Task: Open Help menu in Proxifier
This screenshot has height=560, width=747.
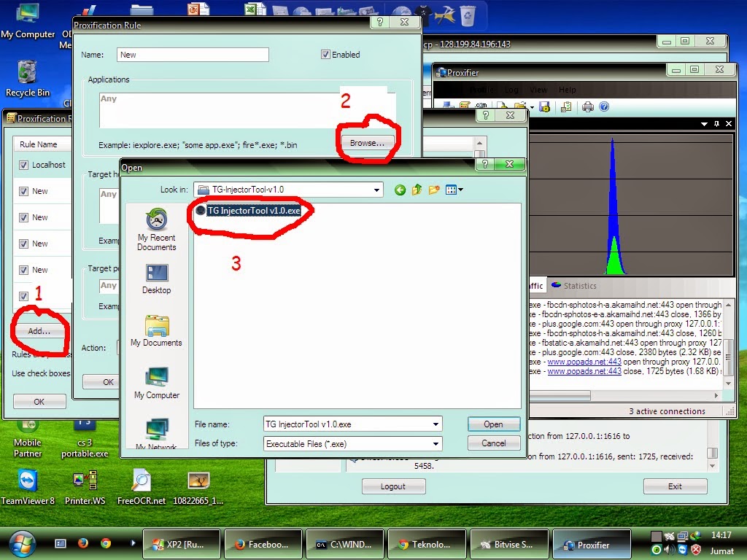Action: (567, 90)
